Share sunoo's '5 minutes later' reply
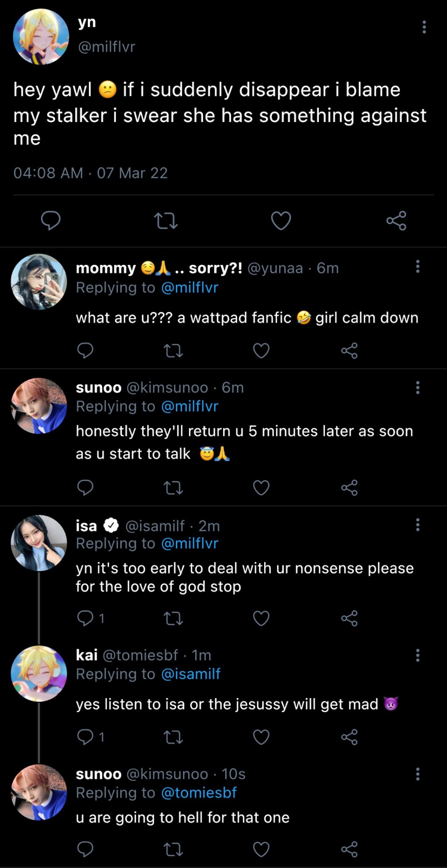Screen dimensions: 447x868 (x=349, y=488)
